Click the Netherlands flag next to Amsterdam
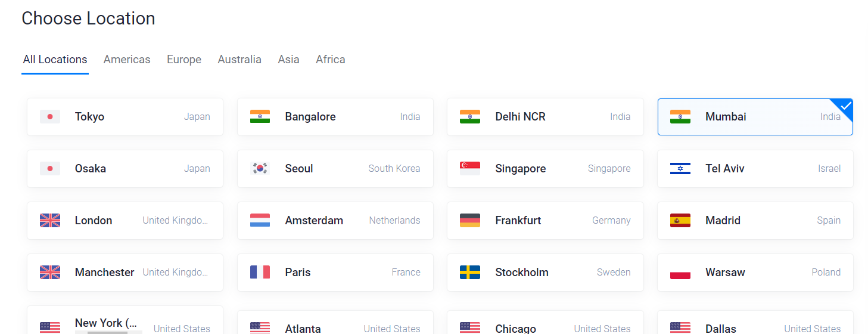The width and height of the screenshot is (868, 334). click(260, 221)
